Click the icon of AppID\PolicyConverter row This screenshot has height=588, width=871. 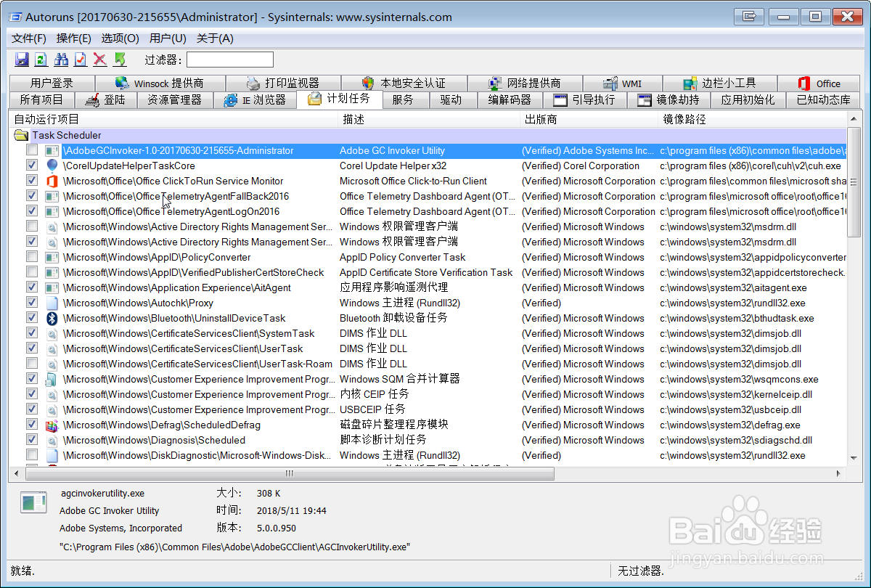click(x=52, y=257)
